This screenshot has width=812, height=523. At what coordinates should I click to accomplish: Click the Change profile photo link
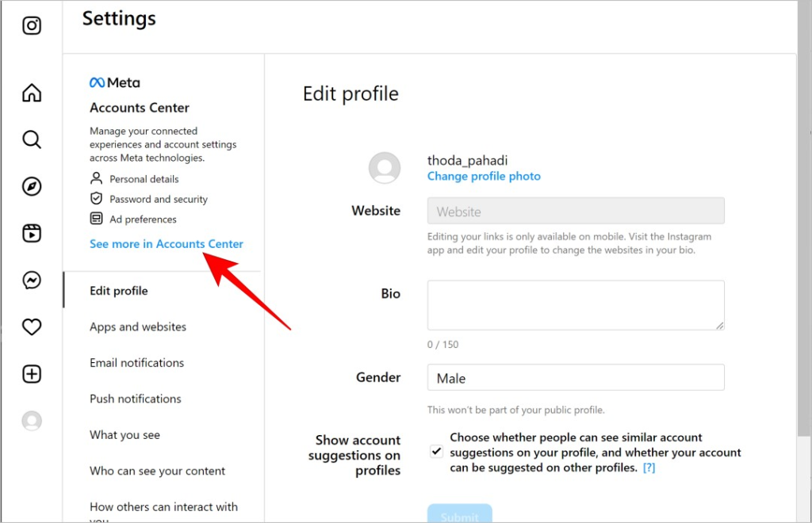point(484,177)
